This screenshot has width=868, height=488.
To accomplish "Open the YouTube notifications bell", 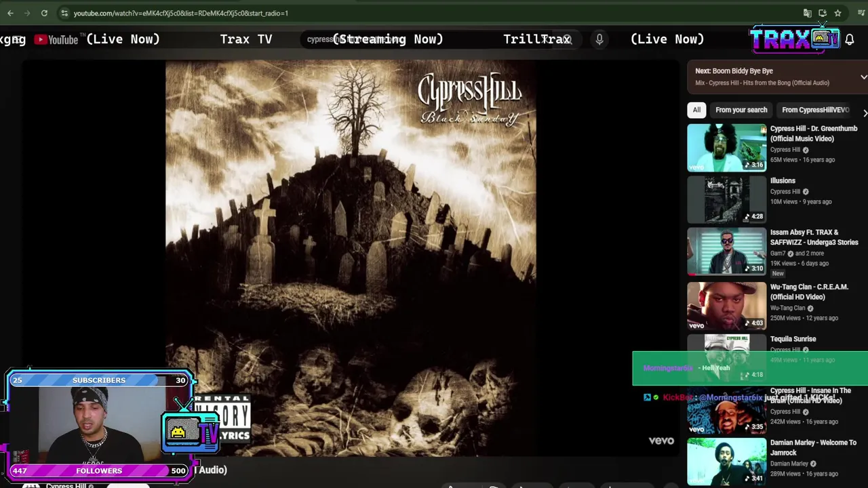I will (x=849, y=39).
